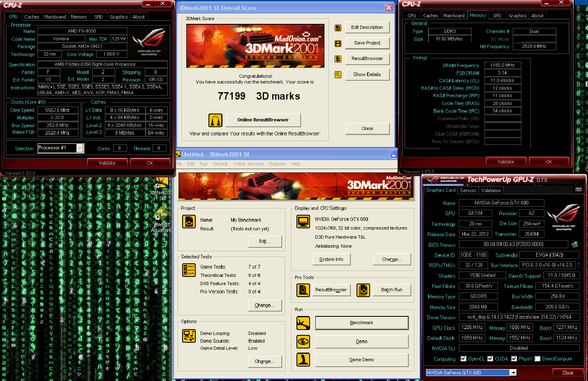The height and width of the screenshot is (381, 588).
Task: Click the Benchmark button
Action: [362, 323]
